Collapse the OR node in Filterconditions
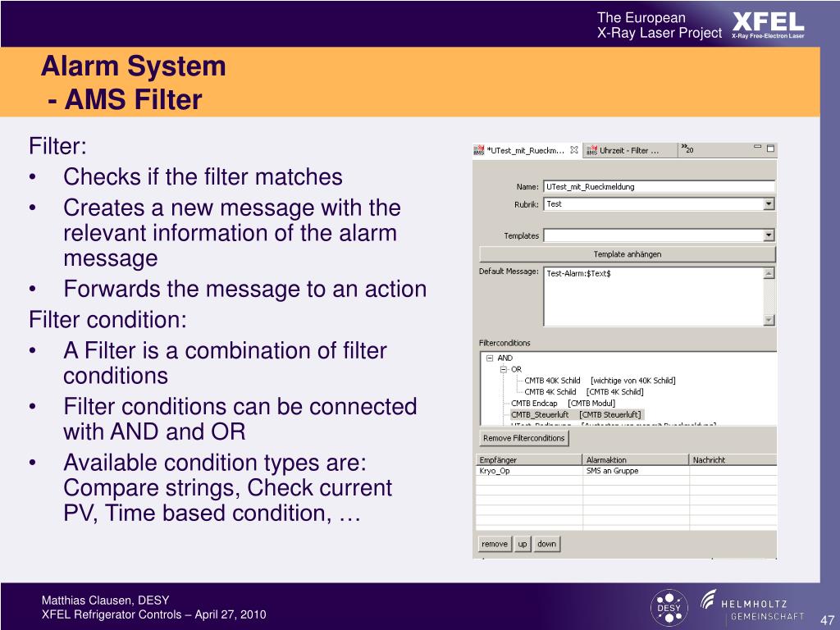The height and width of the screenshot is (630, 840). click(503, 369)
